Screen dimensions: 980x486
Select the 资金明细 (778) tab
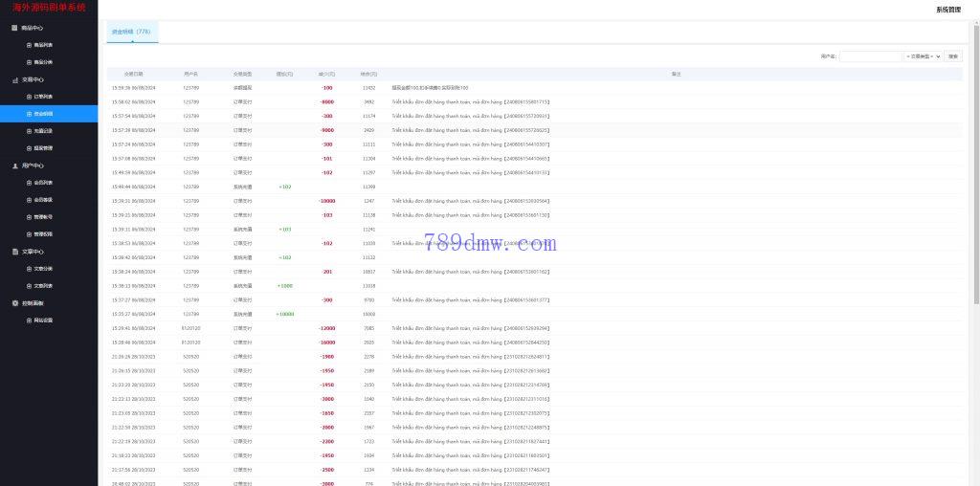(131, 32)
